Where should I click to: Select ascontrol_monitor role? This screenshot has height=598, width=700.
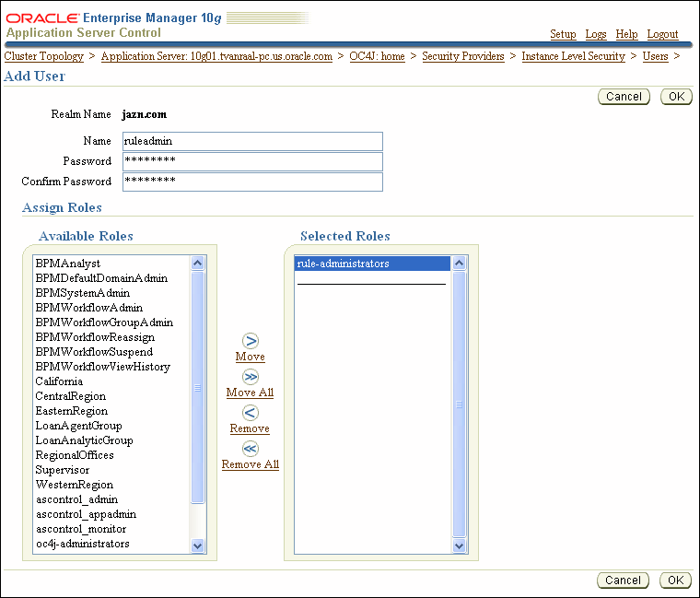coord(111,529)
